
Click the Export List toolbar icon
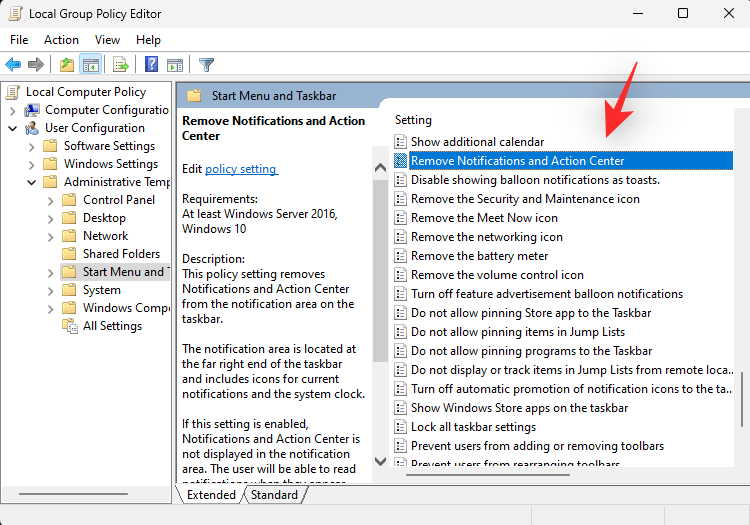pyautogui.click(x=121, y=64)
